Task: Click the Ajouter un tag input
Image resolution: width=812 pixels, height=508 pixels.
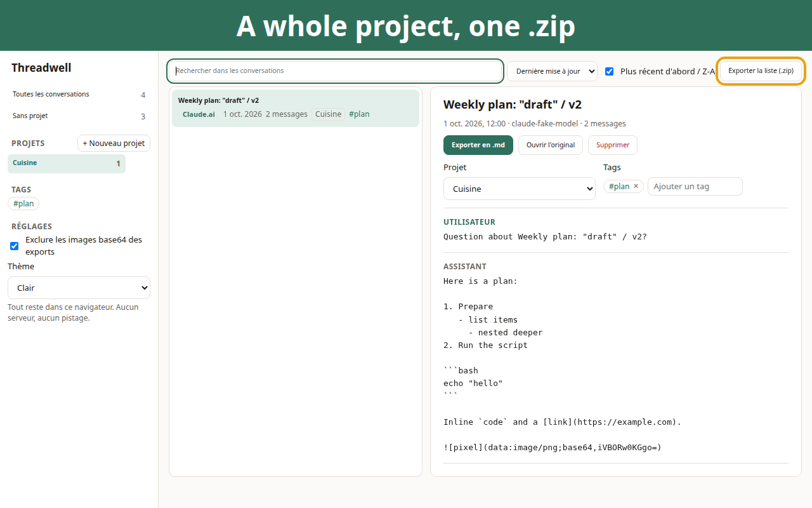Action: (x=695, y=186)
